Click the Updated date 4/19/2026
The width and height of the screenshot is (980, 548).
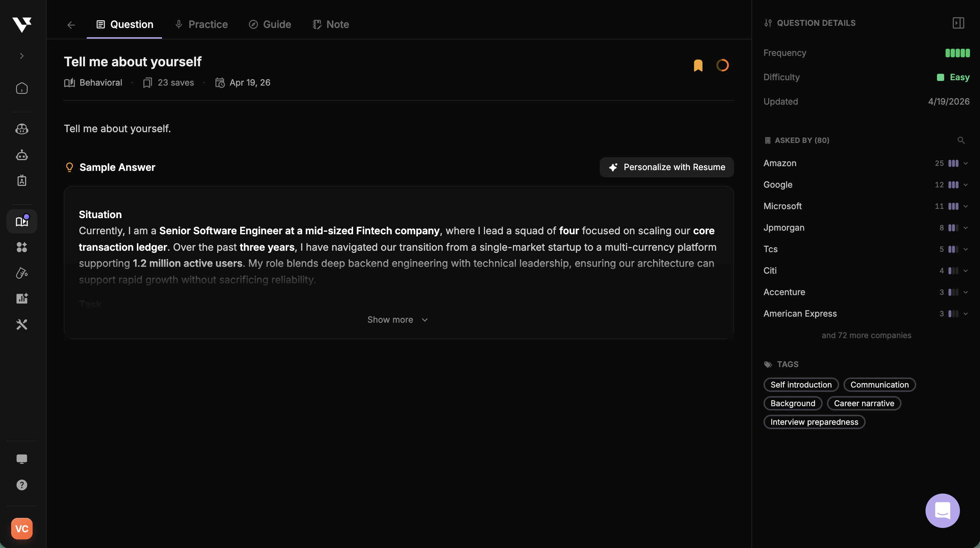click(x=949, y=101)
